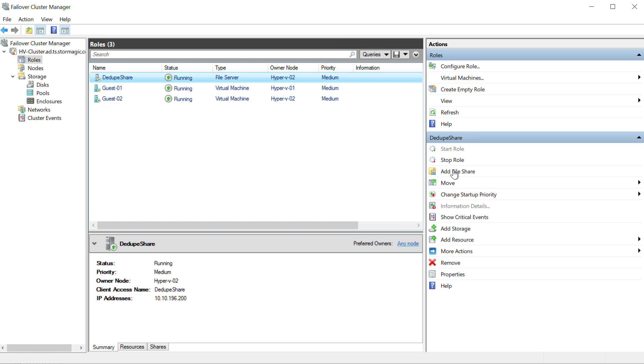The width and height of the screenshot is (644, 364).
Task: Click the roles list horizontal scrollbar
Action: pos(228,225)
